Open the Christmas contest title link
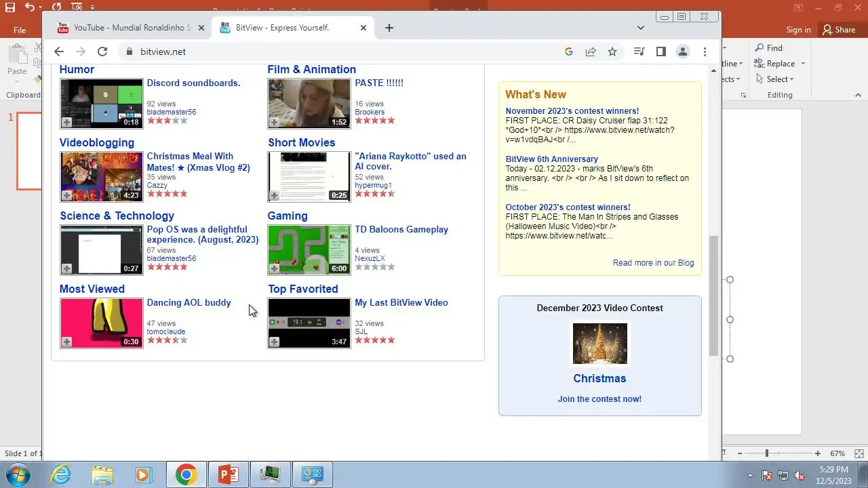 599,378
